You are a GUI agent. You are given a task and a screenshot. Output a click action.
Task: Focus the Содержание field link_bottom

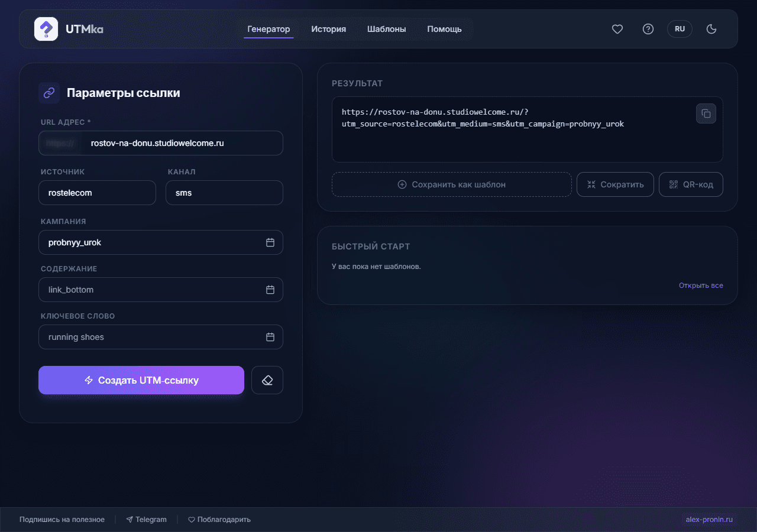161,290
